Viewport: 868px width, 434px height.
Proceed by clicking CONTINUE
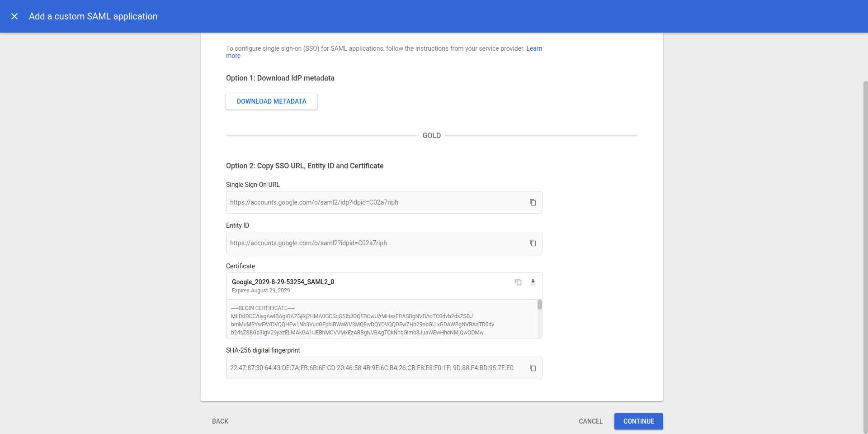(x=638, y=421)
